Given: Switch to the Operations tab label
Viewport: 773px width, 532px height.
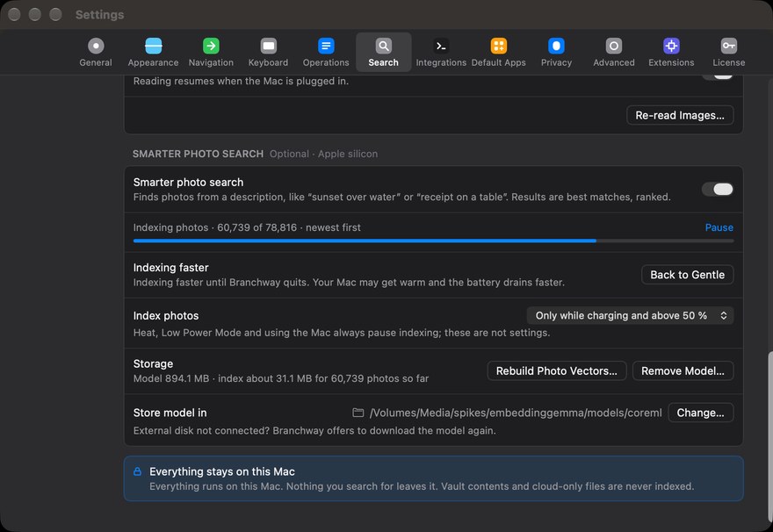Looking at the screenshot, I should pyautogui.click(x=326, y=62).
